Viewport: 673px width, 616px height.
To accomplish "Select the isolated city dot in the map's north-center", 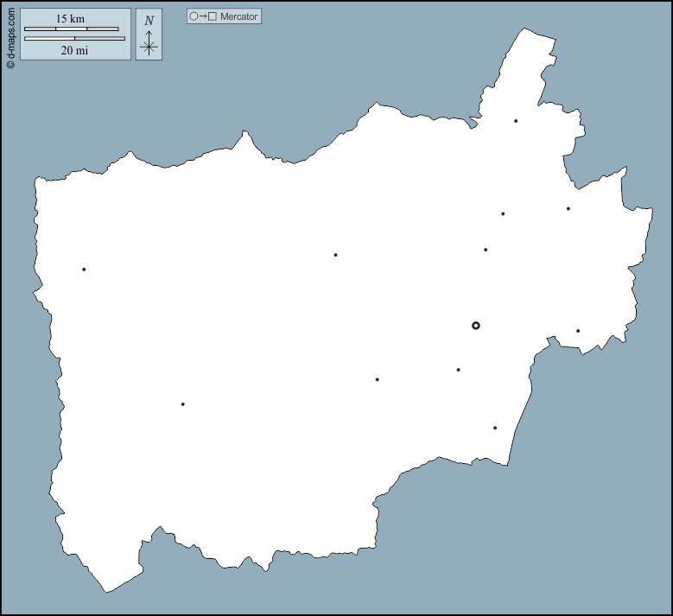I will (335, 255).
